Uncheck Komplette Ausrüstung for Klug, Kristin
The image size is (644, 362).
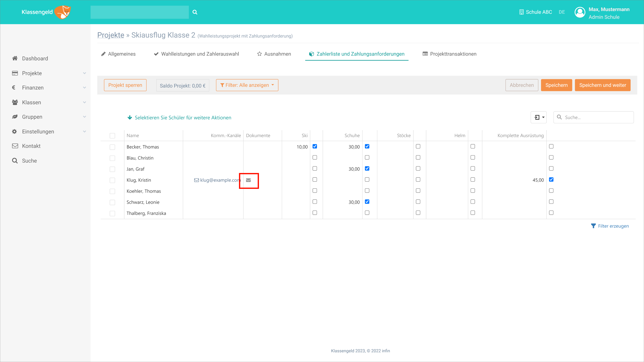[551, 179]
